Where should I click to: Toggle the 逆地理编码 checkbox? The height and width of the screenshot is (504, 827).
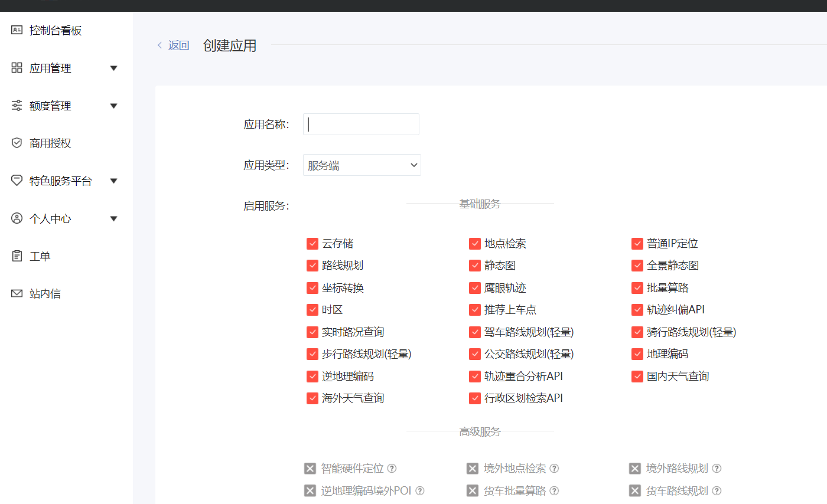312,377
